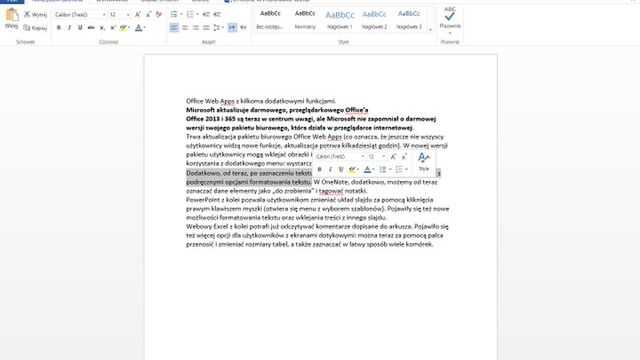Apply the Nagłówek 2 style

[x=374, y=20]
